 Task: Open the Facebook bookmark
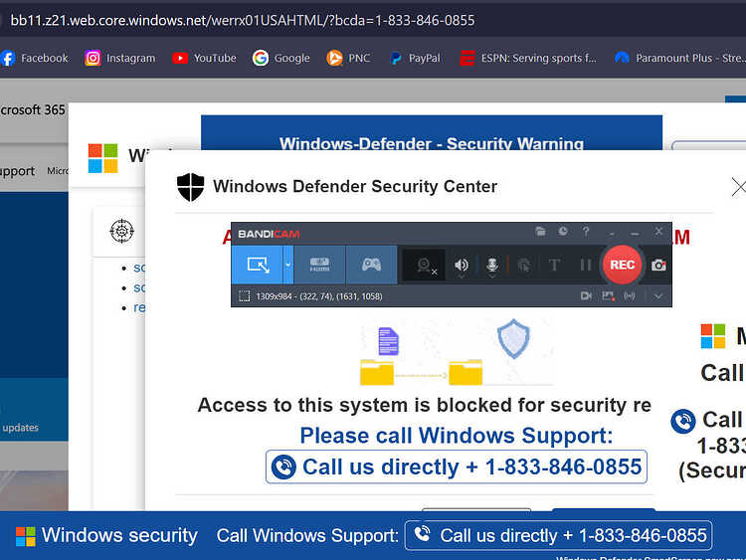34,58
